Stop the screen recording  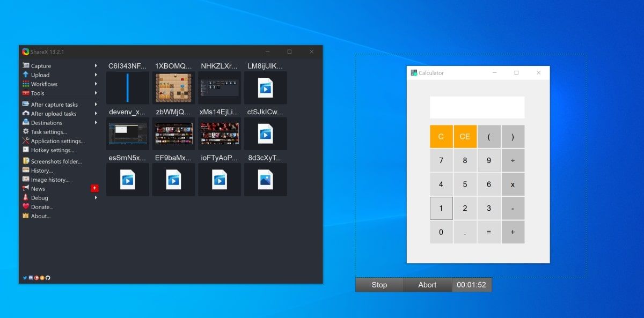pos(379,285)
